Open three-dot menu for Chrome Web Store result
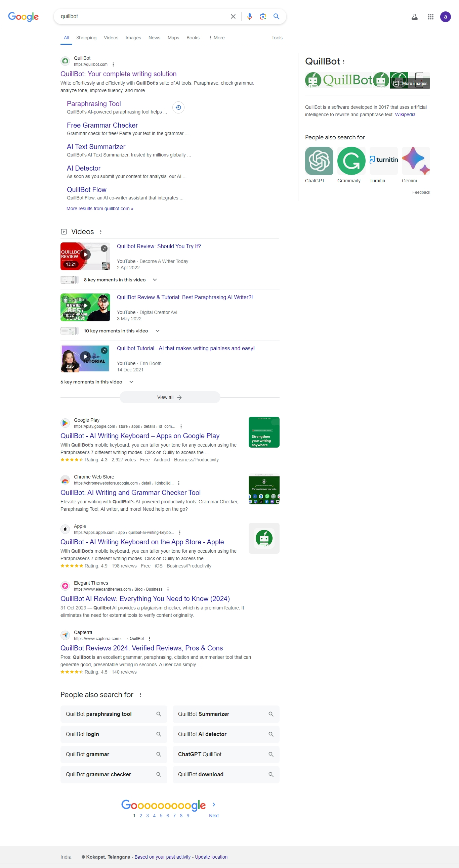 [x=178, y=483]
